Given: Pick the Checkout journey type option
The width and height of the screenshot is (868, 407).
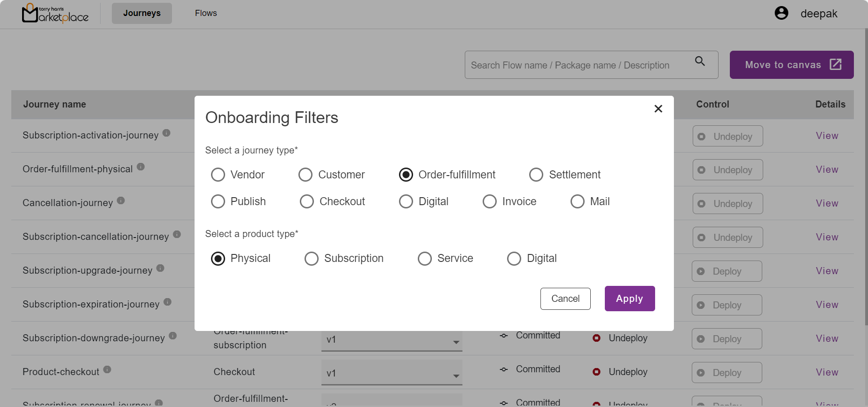Looking at the screenshot, I should tap(307, 201).
